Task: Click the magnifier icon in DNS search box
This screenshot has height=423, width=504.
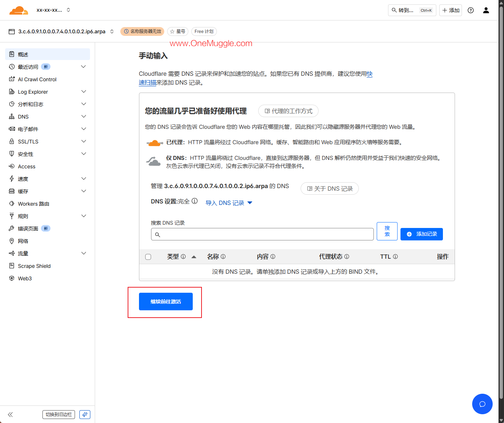Action: (x=158, y=235)
